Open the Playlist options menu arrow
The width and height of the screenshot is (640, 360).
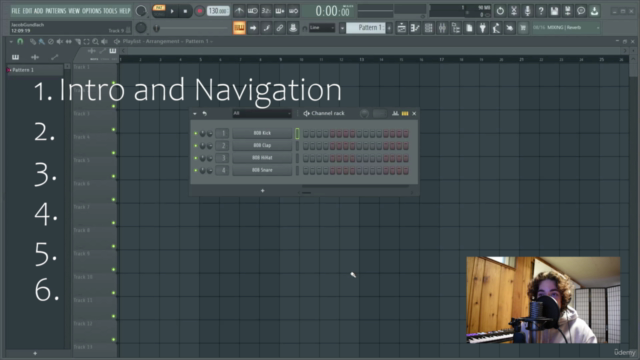pyautogui.click(x=11, y=41)
